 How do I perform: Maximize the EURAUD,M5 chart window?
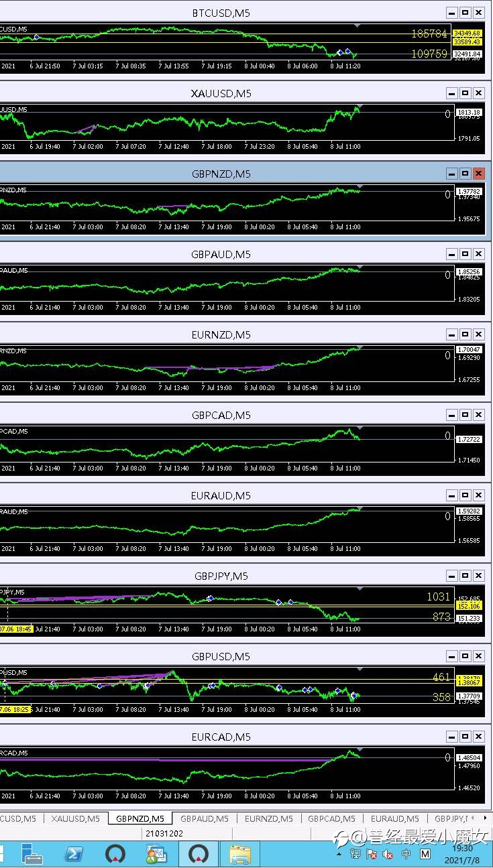point(465,495)
